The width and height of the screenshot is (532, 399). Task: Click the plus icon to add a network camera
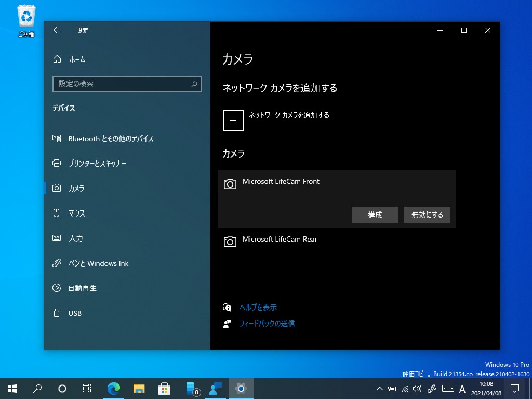tap(233, 120)
